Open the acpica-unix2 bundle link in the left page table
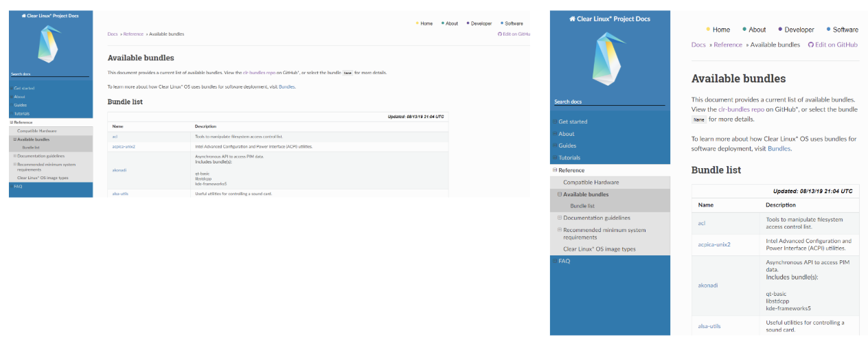 point(124,146)
